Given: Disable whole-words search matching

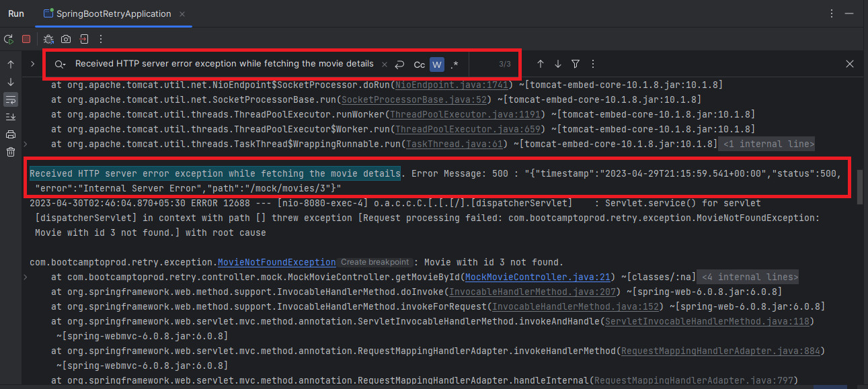Looking at the screenshot, I should pyautogui.click(x=436, y=64).
